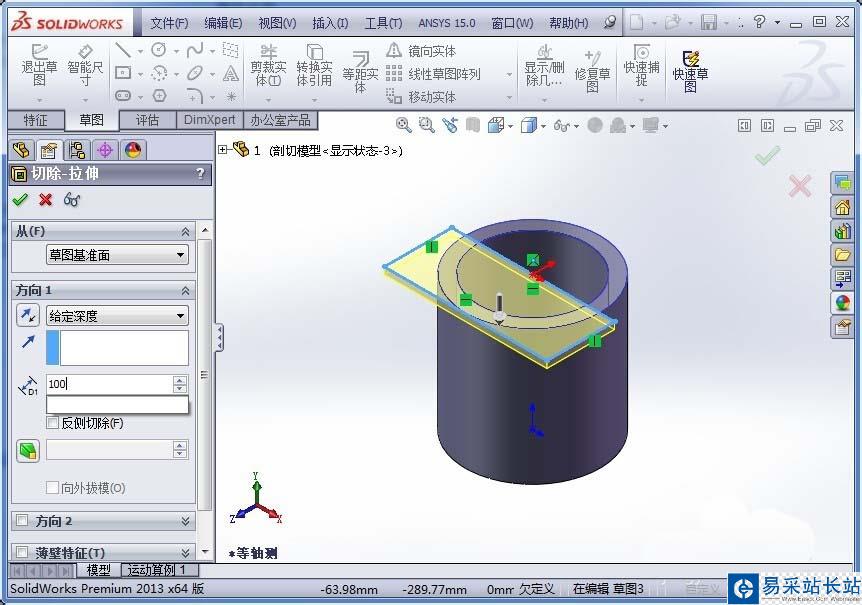Image resolution: width=862 pixels, height=605 pixels.
Task: Collapse the 从(F) section
Action: [185, 232]
